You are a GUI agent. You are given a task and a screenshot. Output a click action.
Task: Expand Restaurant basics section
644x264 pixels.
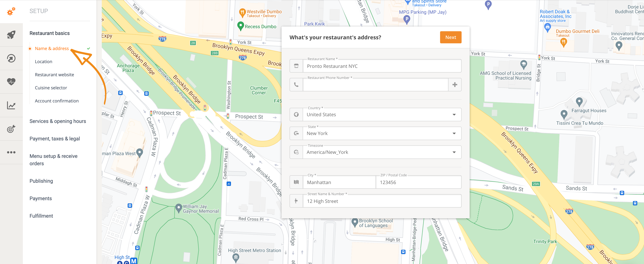pyautogui.click(x=50, y=33)
